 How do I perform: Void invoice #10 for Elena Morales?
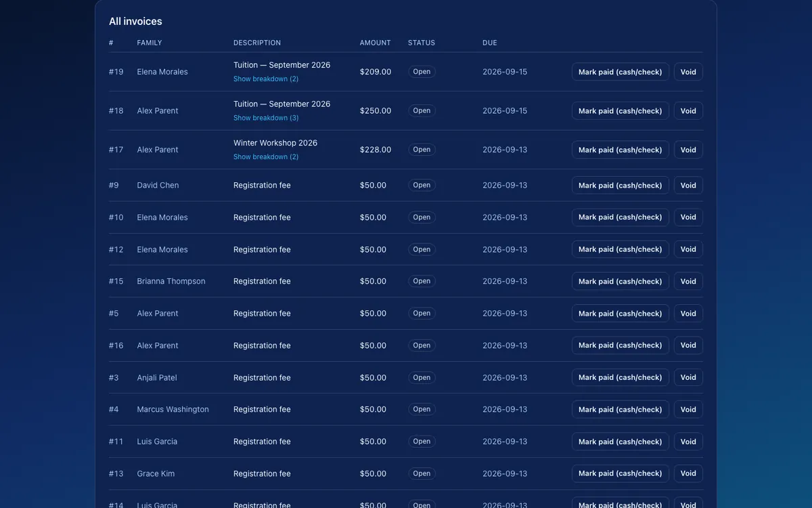tap(688, 217)
